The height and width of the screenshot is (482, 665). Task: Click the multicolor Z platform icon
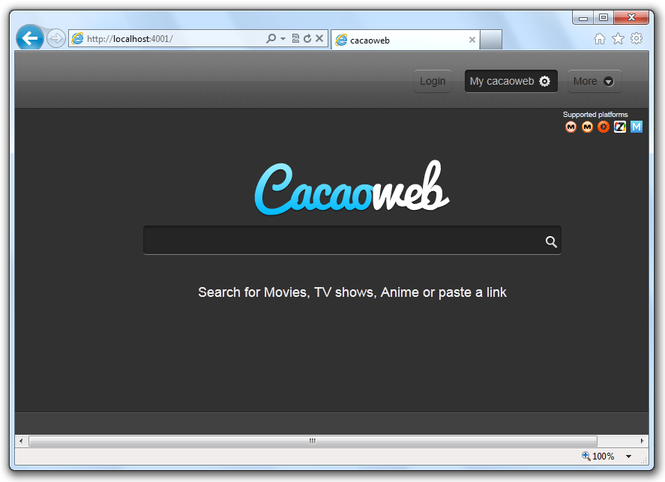coord(620,127)
